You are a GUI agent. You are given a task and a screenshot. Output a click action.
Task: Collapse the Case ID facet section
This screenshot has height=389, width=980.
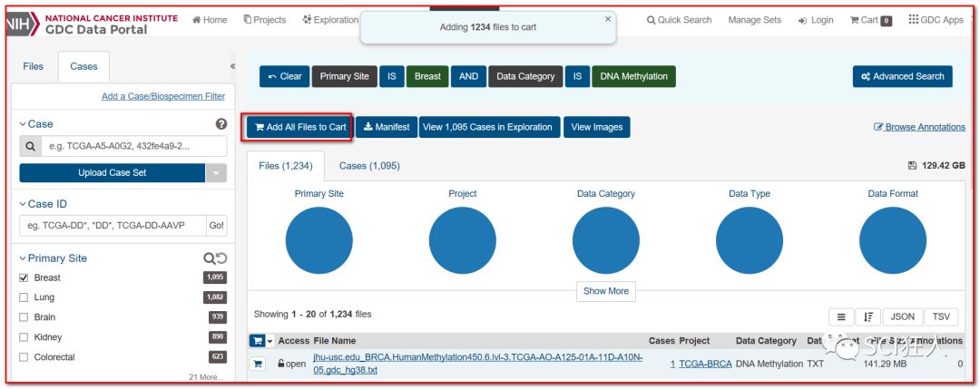click(x=44, y=204)
